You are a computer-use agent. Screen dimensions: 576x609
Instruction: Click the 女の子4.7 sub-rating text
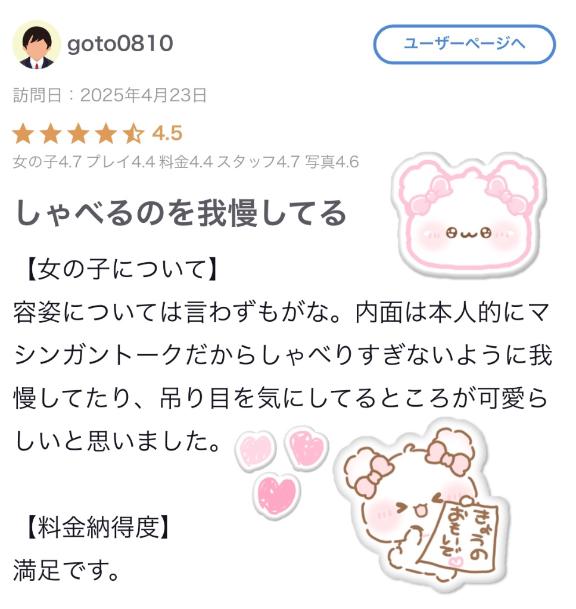pyautogui.click(x=47, y=162)
